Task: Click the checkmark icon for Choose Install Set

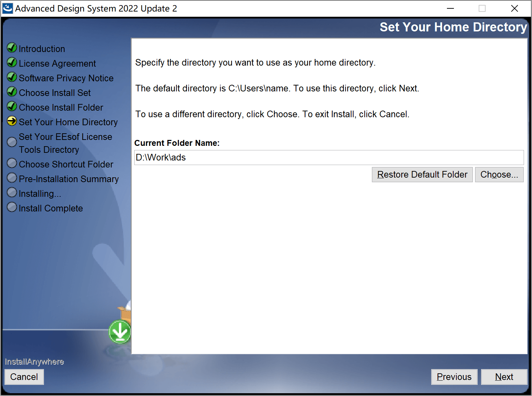Action: pyautogui.click(x=12, y=91)
